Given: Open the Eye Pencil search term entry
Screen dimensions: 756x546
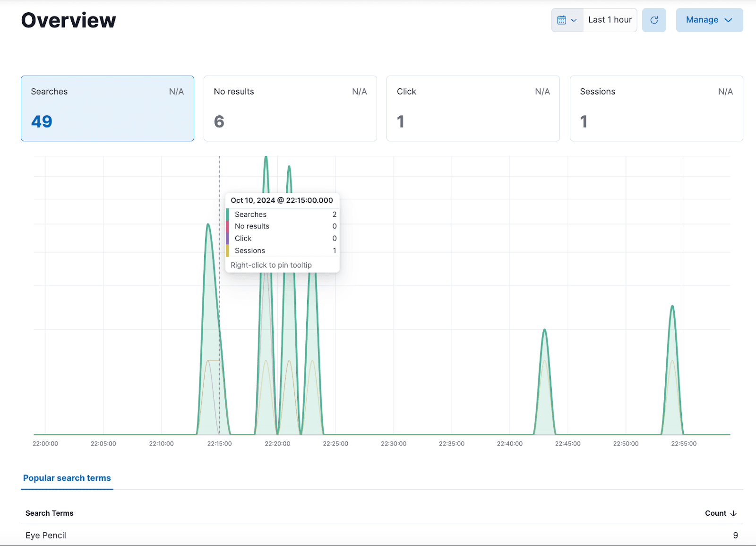Looking at the screenshot, I should pos(45,535).
